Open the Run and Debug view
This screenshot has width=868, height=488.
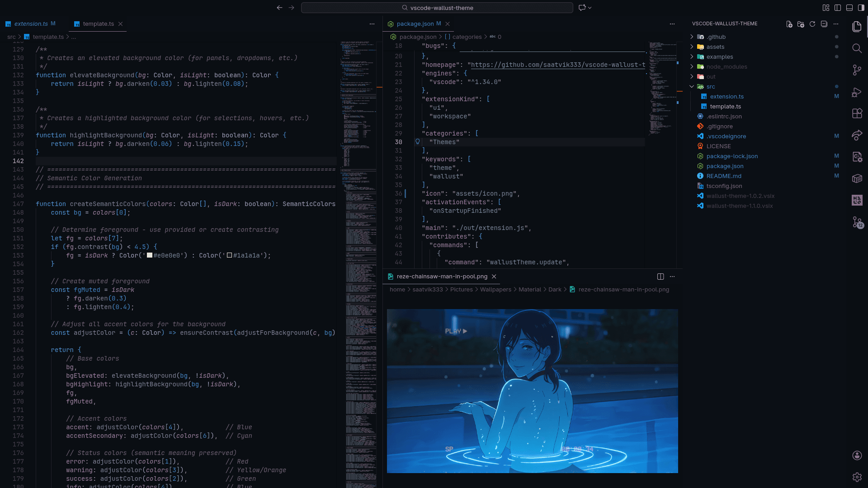click(x=857, y=92)
